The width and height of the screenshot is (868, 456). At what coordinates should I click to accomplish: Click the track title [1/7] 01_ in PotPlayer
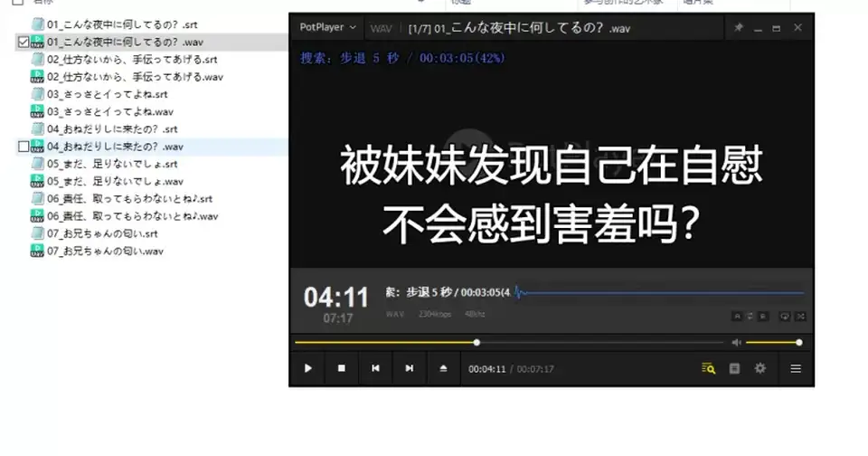pyautogui.click(x=519, y=28)
